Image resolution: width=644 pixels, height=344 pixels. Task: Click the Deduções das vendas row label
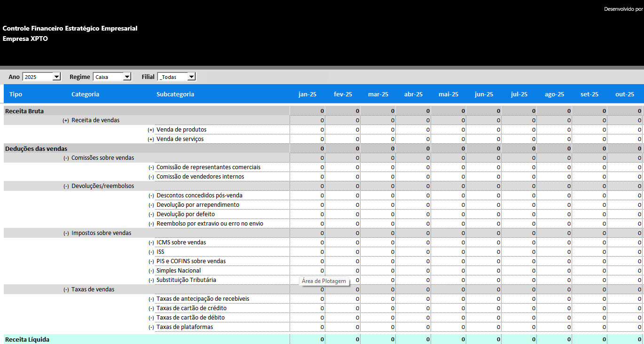pyautogui.click(x=36, y=149)
